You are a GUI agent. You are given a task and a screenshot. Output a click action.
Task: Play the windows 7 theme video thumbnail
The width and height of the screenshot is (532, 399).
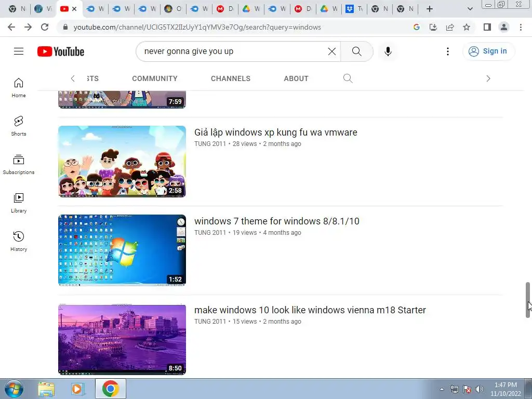pos(122,250)
